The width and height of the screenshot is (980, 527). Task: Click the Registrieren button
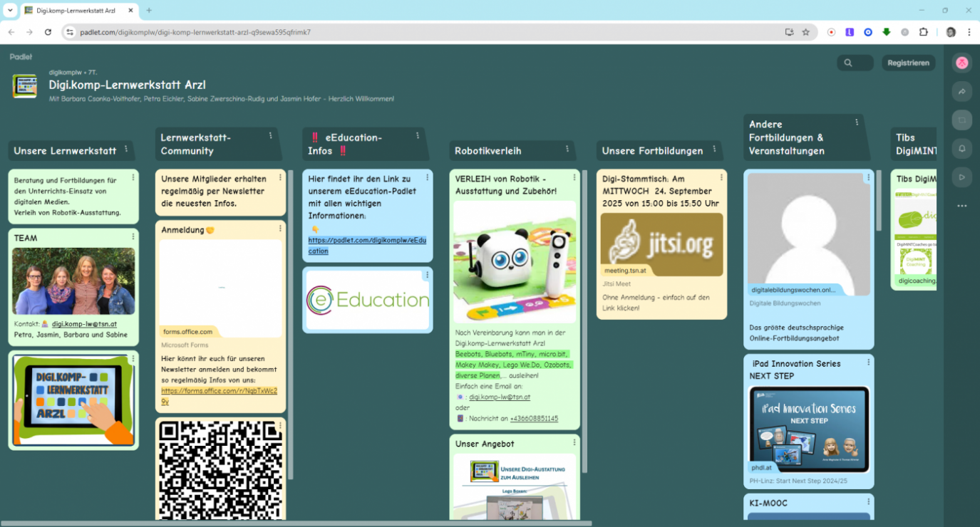(x=908, y=63)
